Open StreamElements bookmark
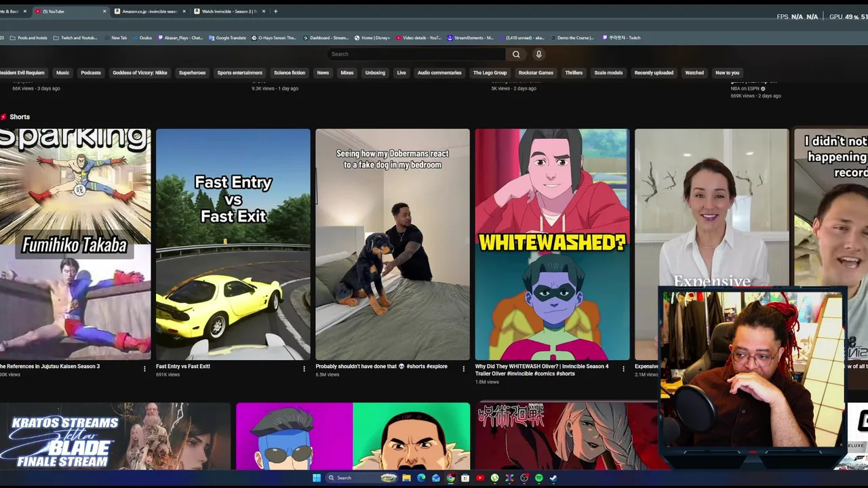868x488 pixels. pyautogui.click(x=470, y=38)
